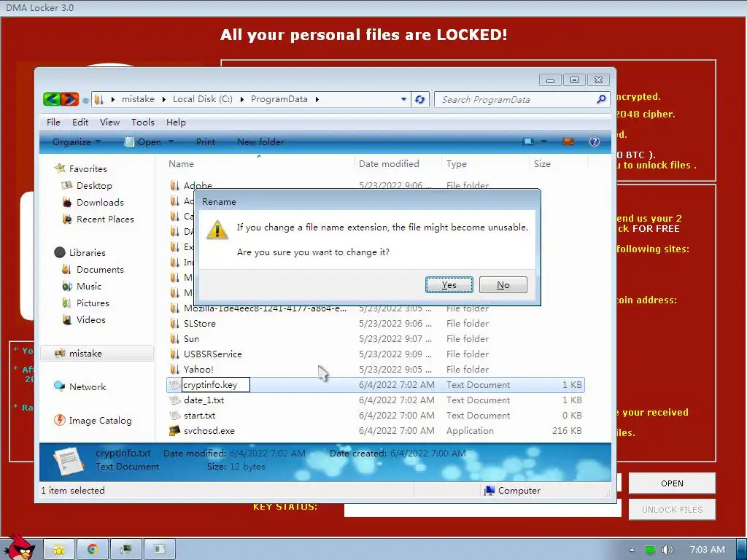The width and height of the screenshot is (747, 560).
Task: Click Open in the Explorer toolbar
Action: pos(143,142)
